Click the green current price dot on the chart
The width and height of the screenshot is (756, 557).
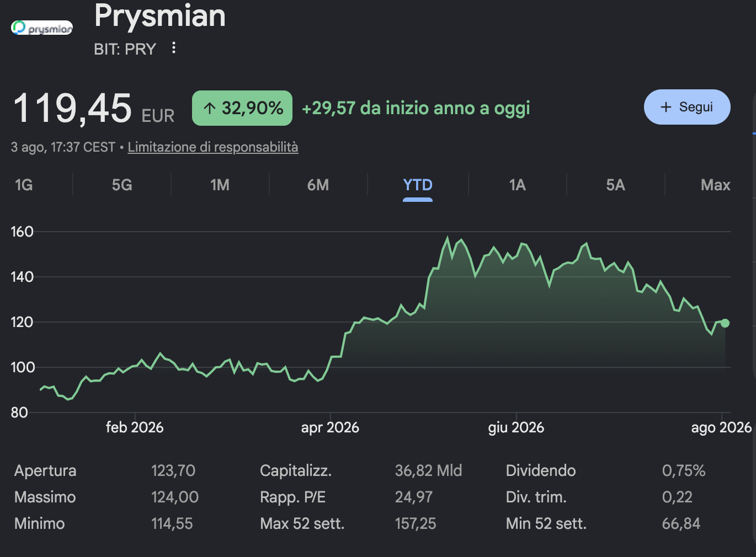(725, 323)
